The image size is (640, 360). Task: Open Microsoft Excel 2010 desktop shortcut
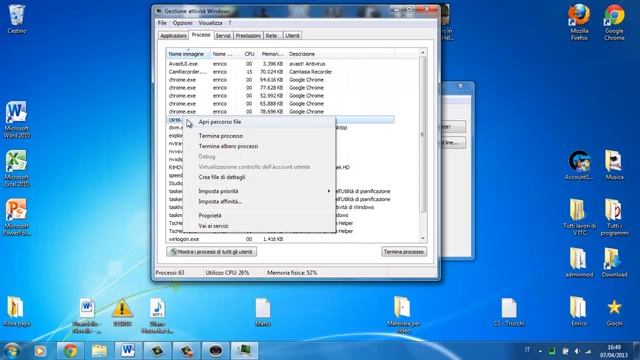coord(16,169)
